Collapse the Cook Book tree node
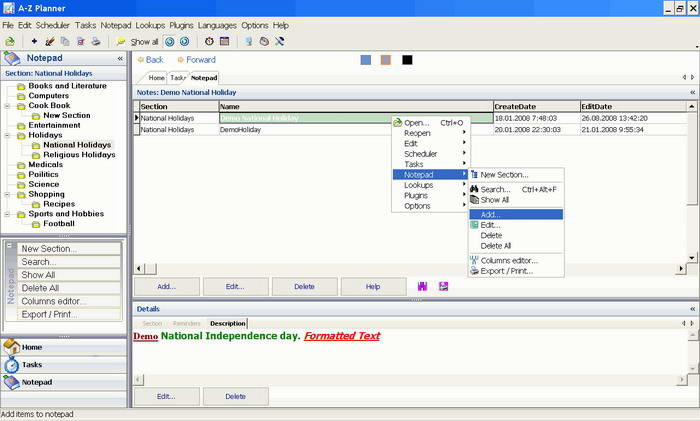Image resolution: width=700 pixels, height=421 pixels. (x=7, y=106)
